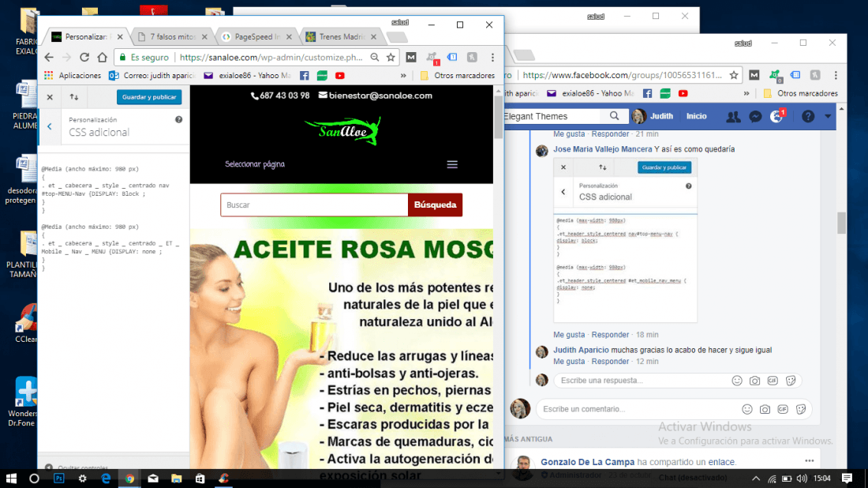Click the customizer reorder arrows icon
This screenshot has width=868, height=488.
tap(73, 97)
